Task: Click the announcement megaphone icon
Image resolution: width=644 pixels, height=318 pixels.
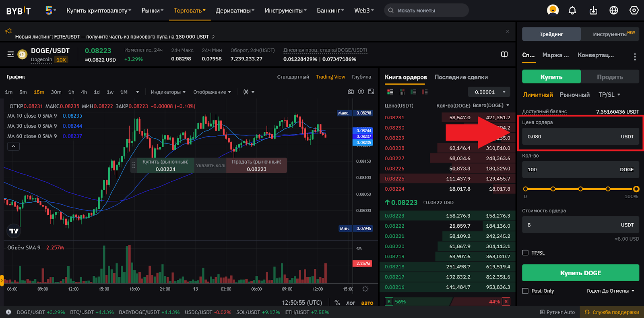Action: 8,31
